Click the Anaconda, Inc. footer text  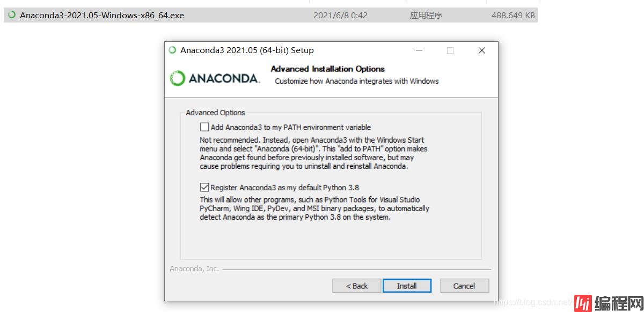[x=194, y=269]
